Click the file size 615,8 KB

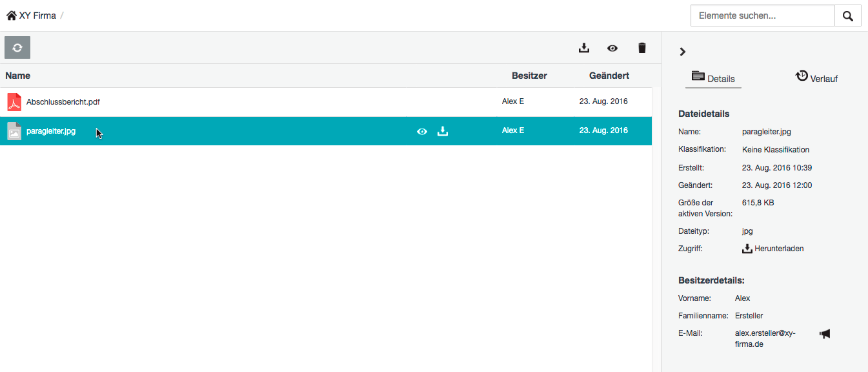(x=758, y=203)
